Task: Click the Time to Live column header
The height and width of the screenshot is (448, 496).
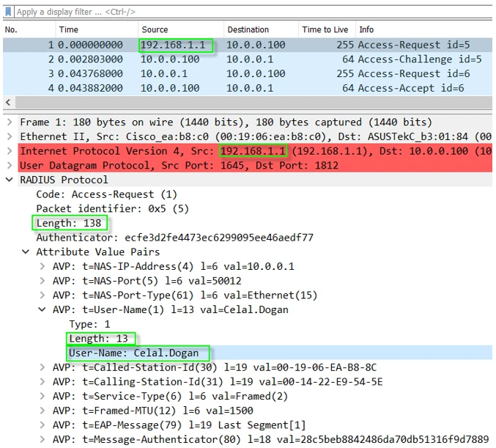Action: tap(325, 29)
